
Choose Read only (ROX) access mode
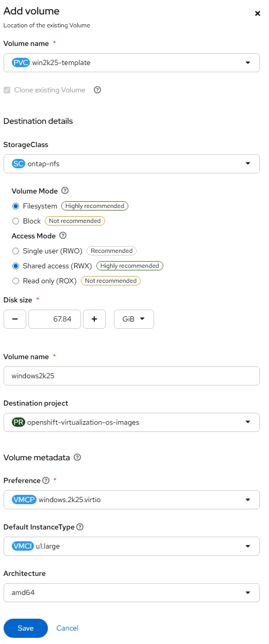tap(15, 281)
